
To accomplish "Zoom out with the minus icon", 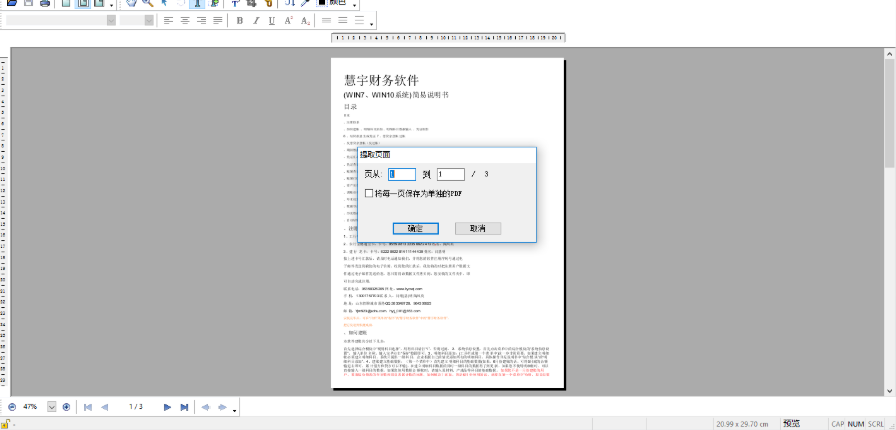I will point(12,407).
